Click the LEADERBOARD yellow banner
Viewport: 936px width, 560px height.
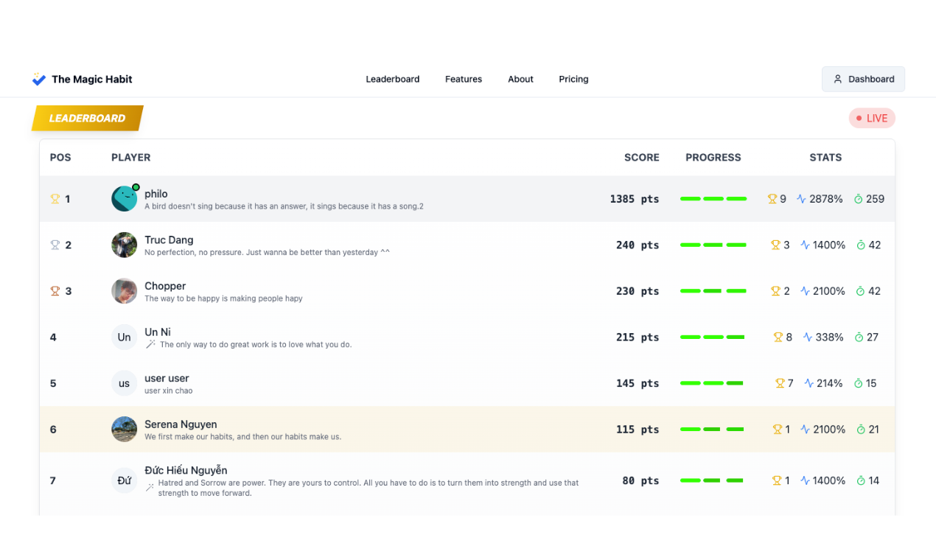coord(87,118)
